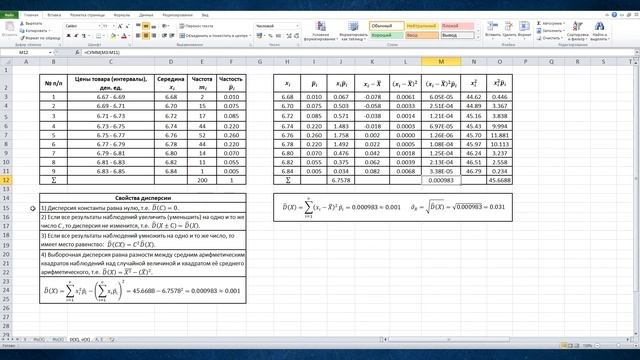Screen dimensions: 640x360
Task: Click the Cut (Вырезать) scissors icon
Action: coord(22,24)
